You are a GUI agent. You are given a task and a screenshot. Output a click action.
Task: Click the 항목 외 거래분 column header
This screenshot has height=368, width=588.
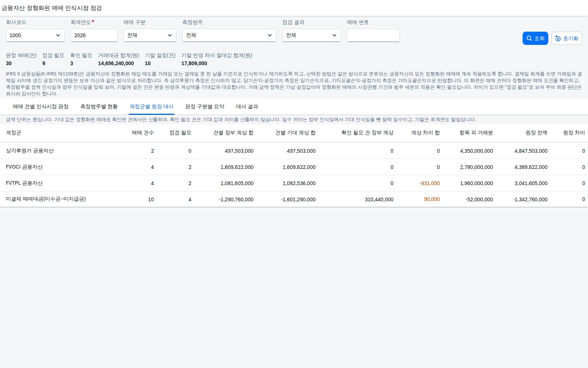[476, 133]
